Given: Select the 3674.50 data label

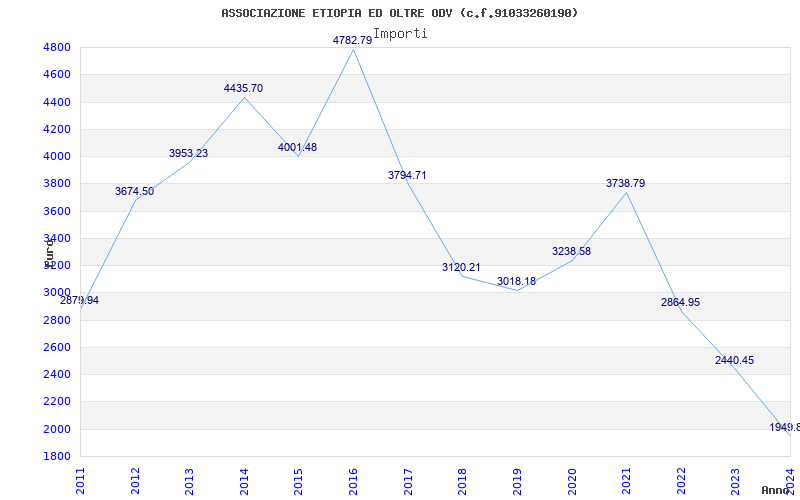Looking at the screenshot, I should pyautogui.click(x=134, y=191).
